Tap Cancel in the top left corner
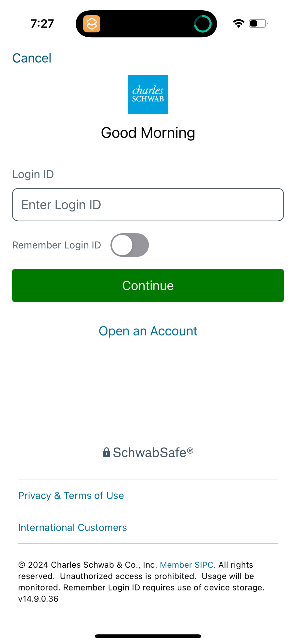Viewport: 296px width, 644px height. (32, 58)
